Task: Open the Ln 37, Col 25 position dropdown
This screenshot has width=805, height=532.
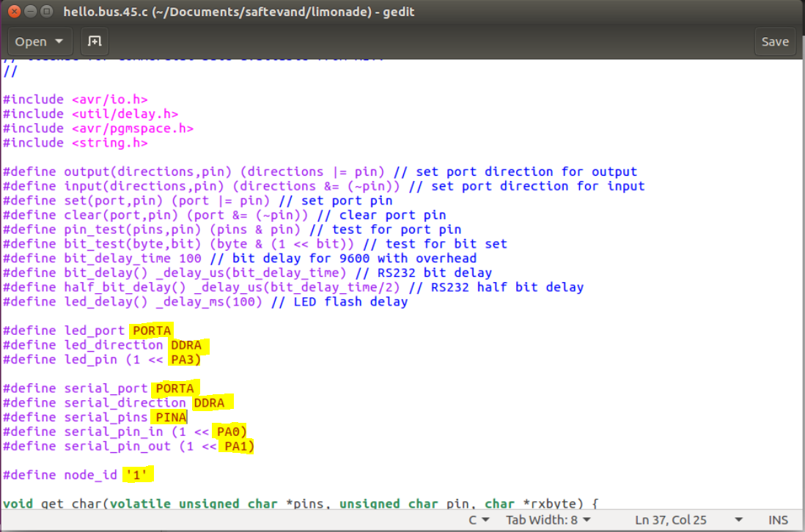Action: pyautogui.click(x=688, y=520)
